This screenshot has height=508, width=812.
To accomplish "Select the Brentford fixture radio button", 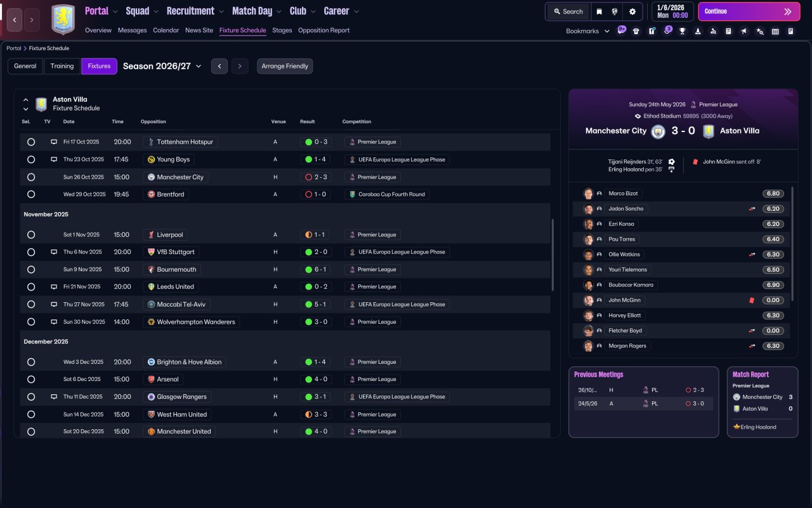I will (31, 194).
